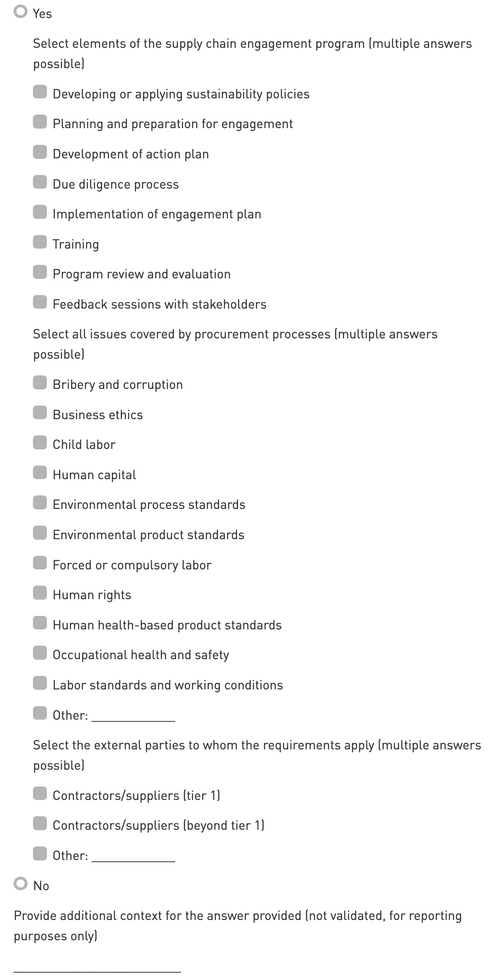The height and width of the screenshot is (980, 491).
Task: Check Contractors/suppliers (tier 1) option
Action: tap(40, 794)
